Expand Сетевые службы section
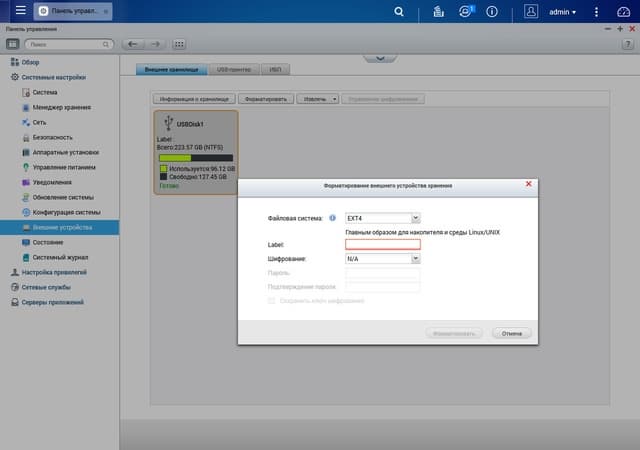Image resolution: width=640 pixels, height=450 pixels. pyautogui.click(x=46, y=287)
